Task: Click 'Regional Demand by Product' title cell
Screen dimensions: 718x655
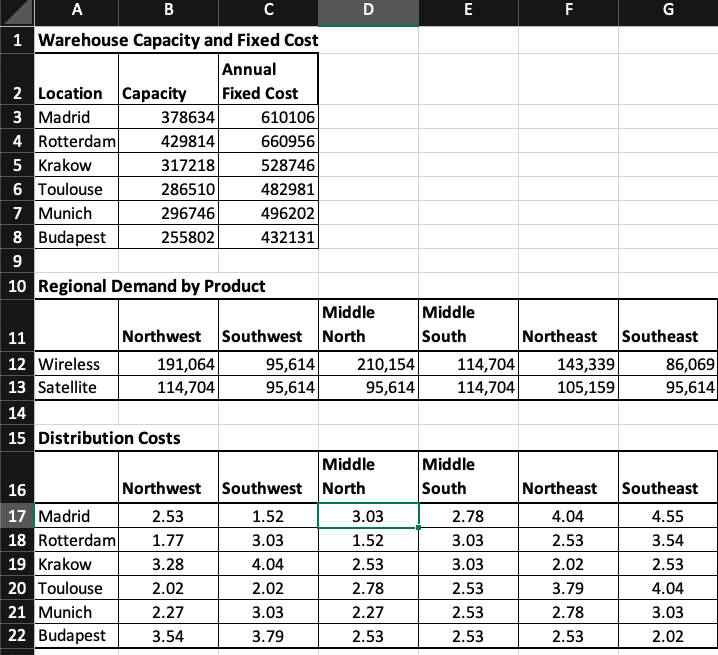Action: pos(151,286)
